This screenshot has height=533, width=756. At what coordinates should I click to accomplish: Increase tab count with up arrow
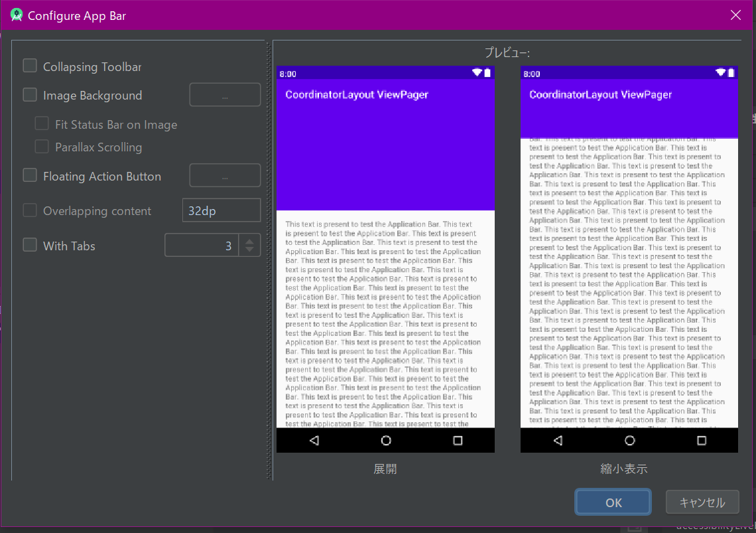249,240
